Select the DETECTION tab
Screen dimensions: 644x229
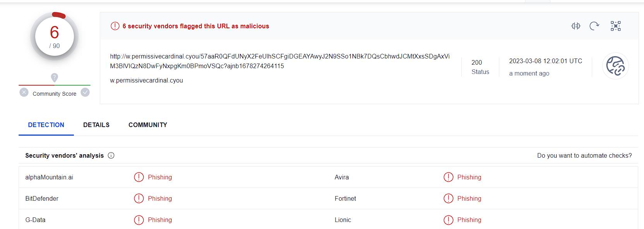(46, 125)
